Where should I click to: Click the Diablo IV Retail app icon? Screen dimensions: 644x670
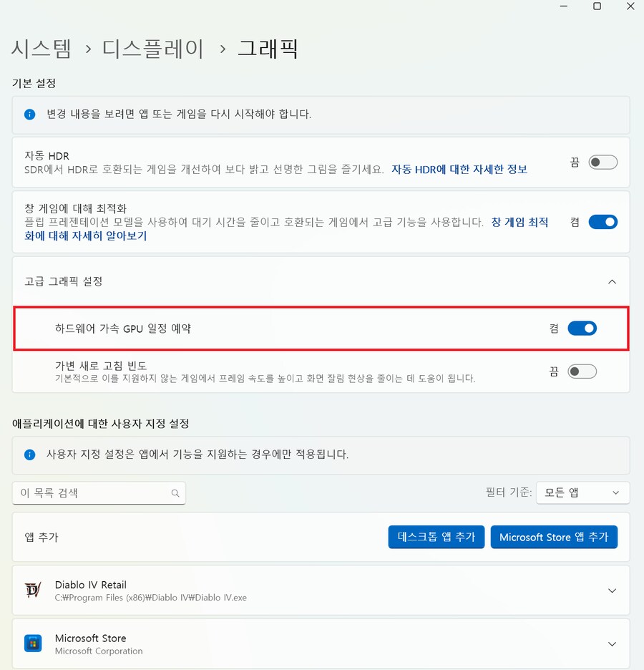tap(33, 590)
